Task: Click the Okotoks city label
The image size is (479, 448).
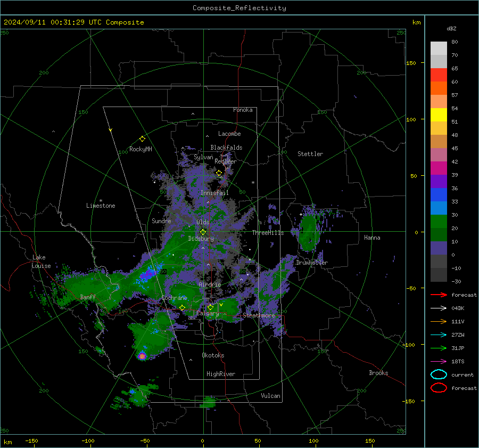Action: (x=213, y=355)
